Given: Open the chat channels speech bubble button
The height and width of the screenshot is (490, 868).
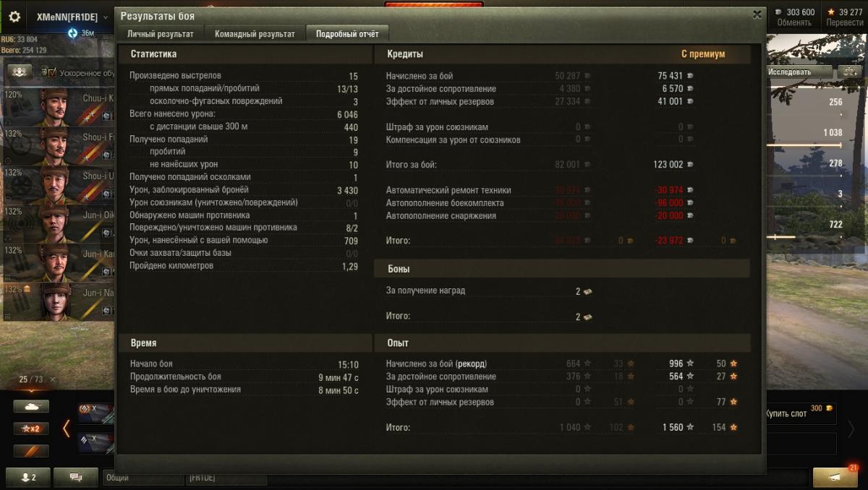Looking at the screenshot, I should tap(75, 478).
